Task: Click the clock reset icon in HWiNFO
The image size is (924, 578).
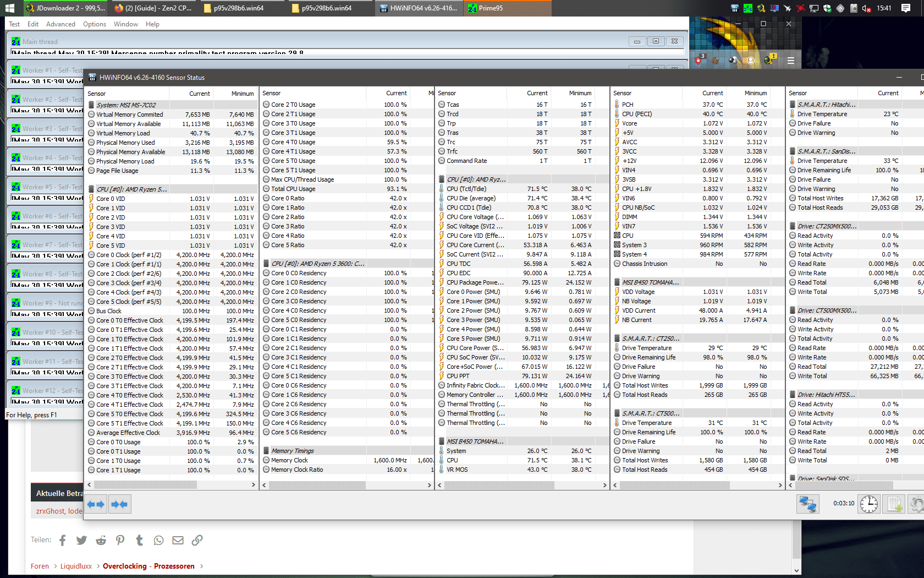Action: pyautogui.click(x=869, y=504)
